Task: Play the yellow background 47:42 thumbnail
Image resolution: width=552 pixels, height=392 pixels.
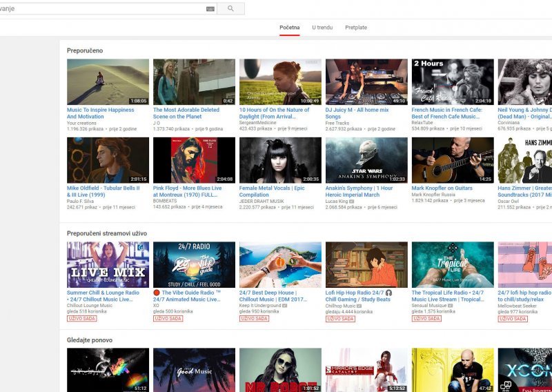Action: click(x=453, y=370)
